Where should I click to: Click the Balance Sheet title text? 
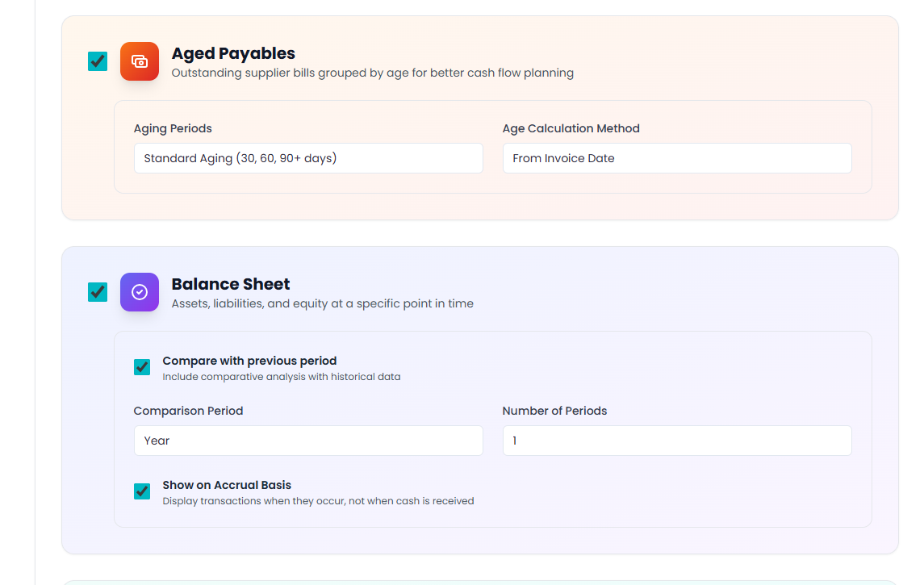point(230,284)
